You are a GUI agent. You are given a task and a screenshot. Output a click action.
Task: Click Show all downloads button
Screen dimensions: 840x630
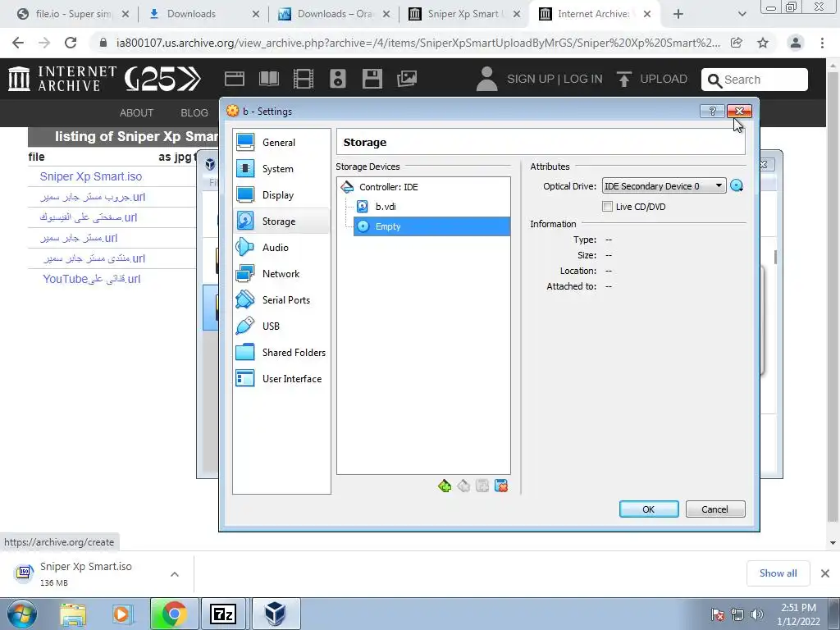pos(778,573)
